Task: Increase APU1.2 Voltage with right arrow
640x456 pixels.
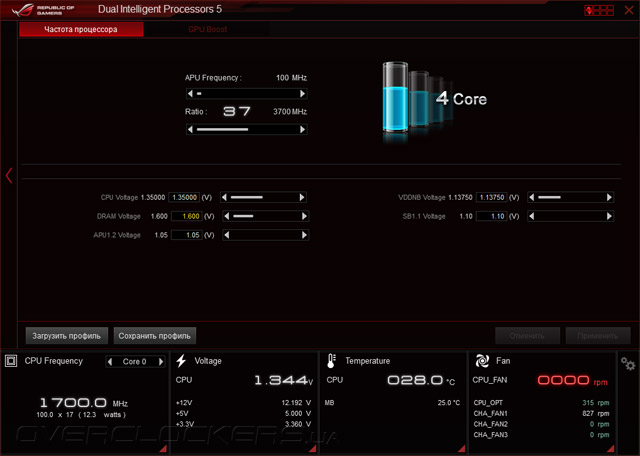Action: pyautogui.click(x=304, y=235)
